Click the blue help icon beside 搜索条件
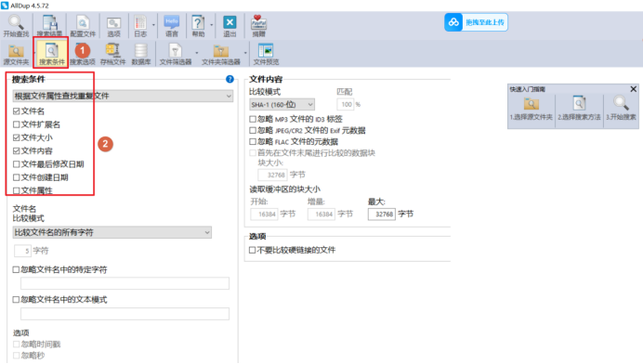Screen dimensions: 643x364 pos(230,79)
